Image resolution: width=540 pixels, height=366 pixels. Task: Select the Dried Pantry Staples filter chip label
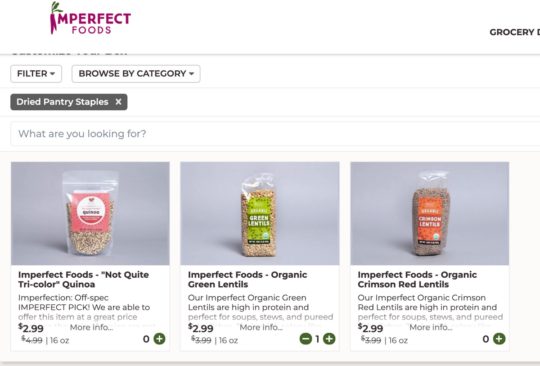[62, 102]
